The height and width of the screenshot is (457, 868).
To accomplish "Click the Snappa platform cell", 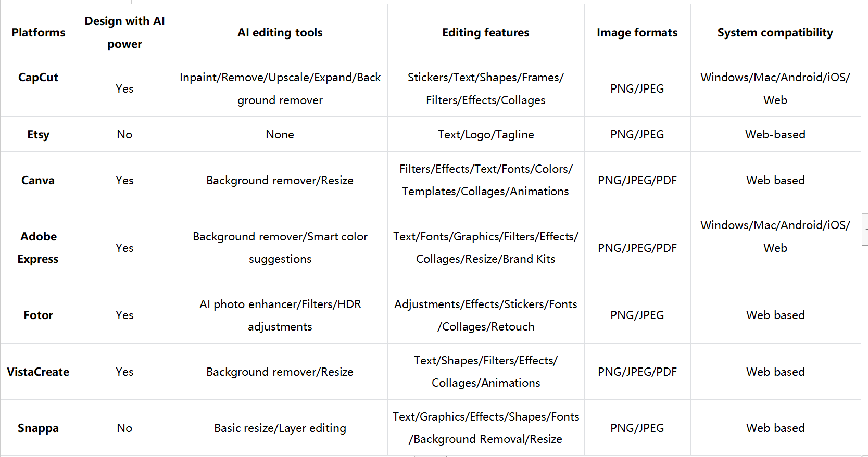I will [x=38, y=428].
